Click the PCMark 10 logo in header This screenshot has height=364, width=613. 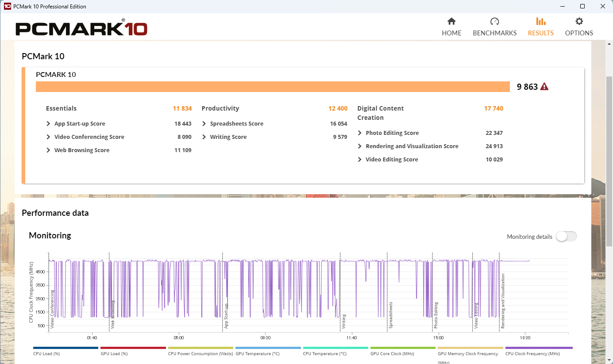click(81, 29)
